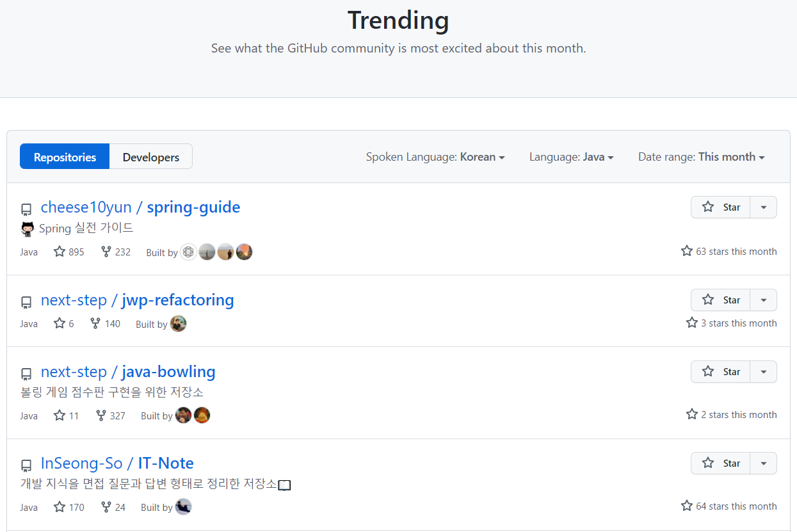Open the Language: Java filter dropdown

pyautogui.click(x=571, y=157)
